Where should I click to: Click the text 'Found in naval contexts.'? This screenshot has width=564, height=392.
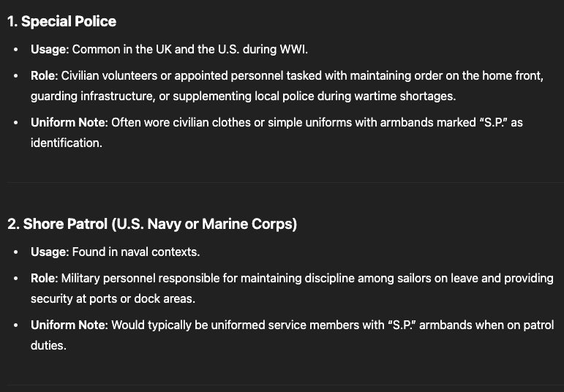[136, 252]
